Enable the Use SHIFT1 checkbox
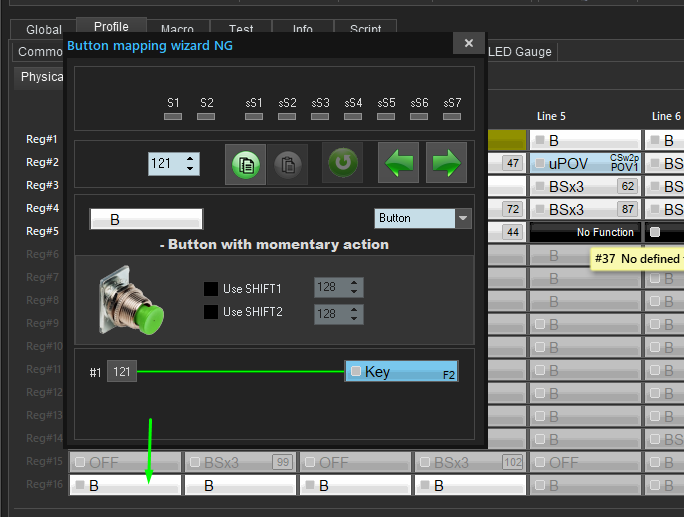 click(x=211, y=289)
